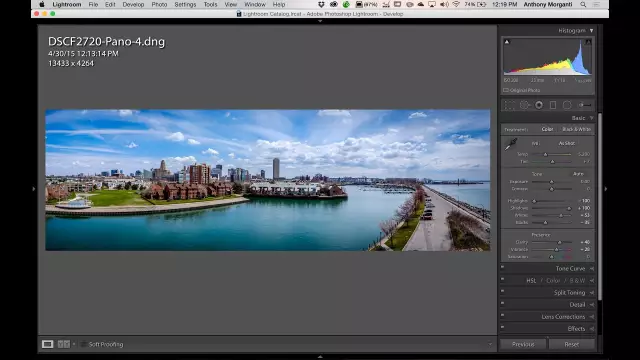The height and width of the screenshot is (360, 640).
Task: Open Spotlight search in menu bar
Action: pos(583,4)
